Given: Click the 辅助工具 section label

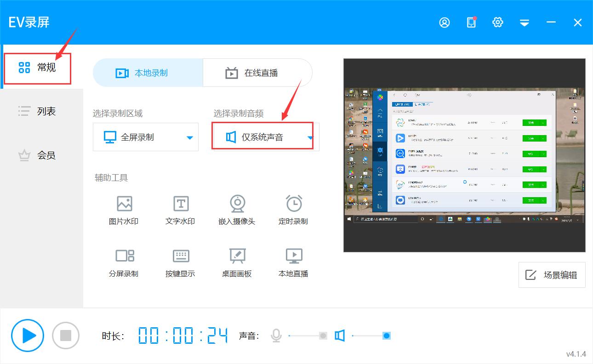Looking at the screenshot, I should point(111,177).
